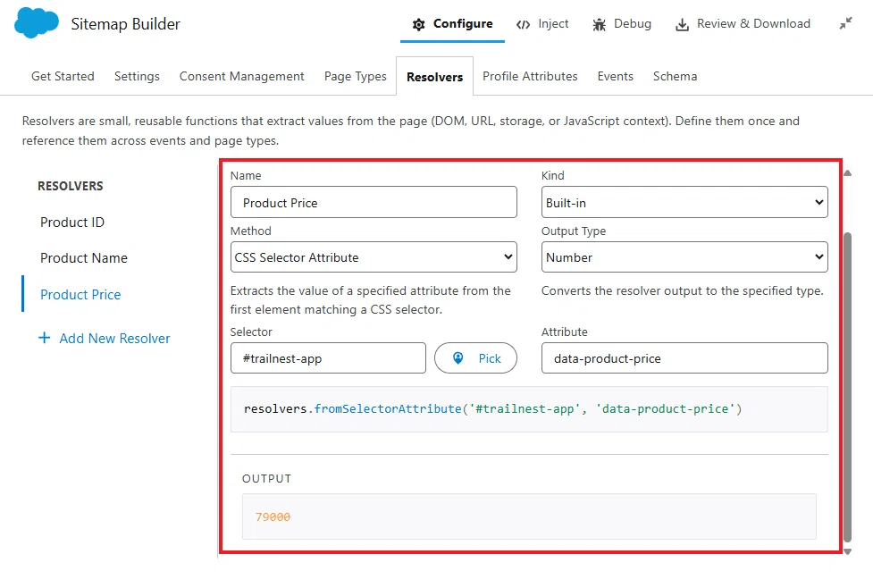Select the Configure step
The image size is (873, 588).
click(452, 24)
